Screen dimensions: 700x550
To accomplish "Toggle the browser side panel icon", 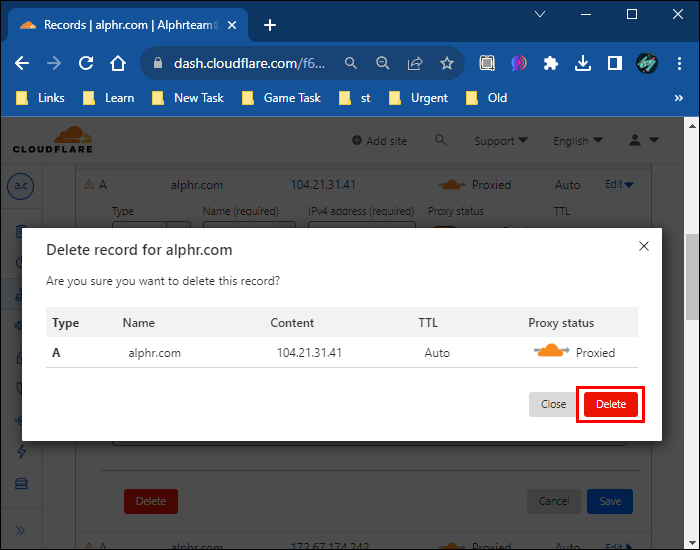I will [x=615, y=63].
